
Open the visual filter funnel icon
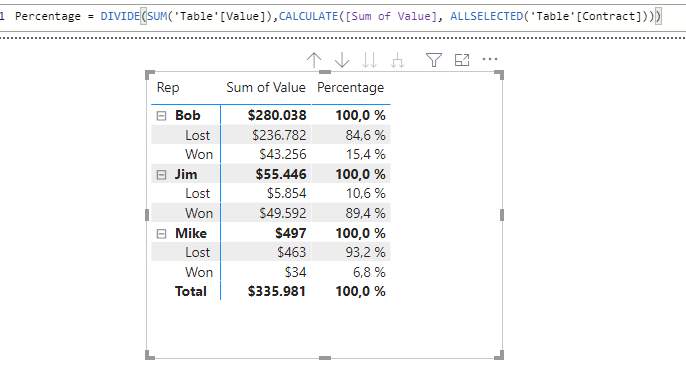[x=434, y=60]
